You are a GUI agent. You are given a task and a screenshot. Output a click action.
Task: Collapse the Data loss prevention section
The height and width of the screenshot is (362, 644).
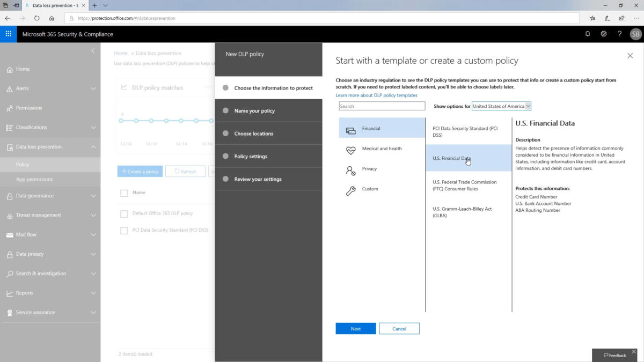[x=93, y=147]
